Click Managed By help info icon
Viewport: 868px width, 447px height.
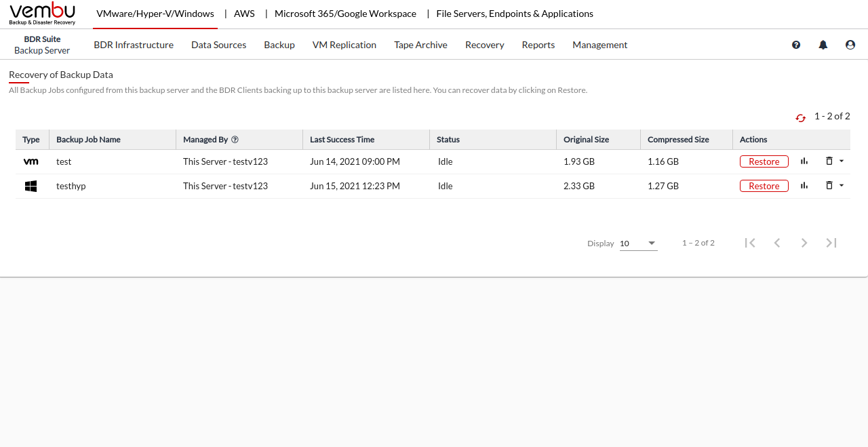click(235, 140)
